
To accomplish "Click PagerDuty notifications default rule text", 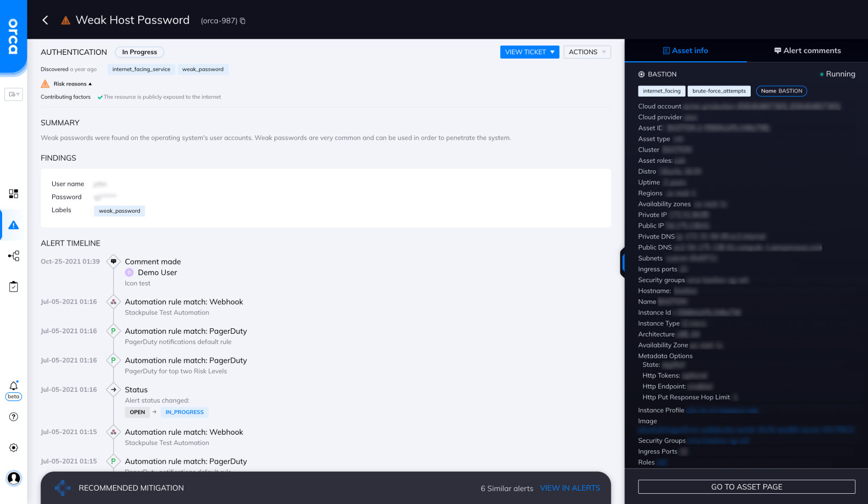I will [x=178, y=342].
